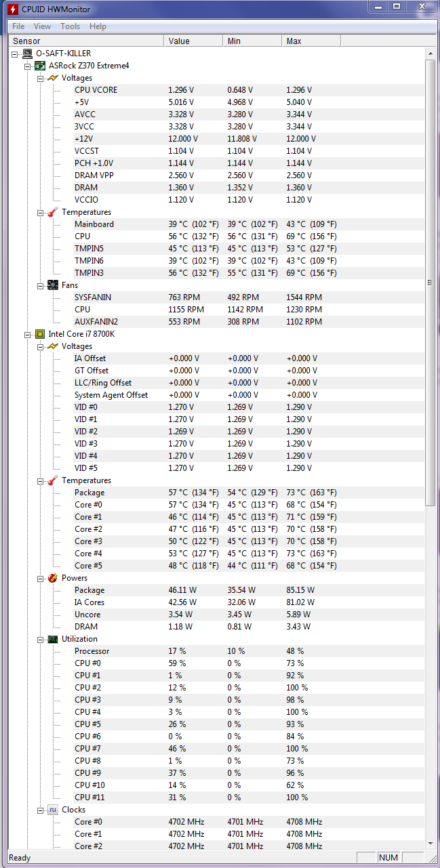Collapse the motherboard Voltages group
This screenshot has width=440, height=868.
40,78
